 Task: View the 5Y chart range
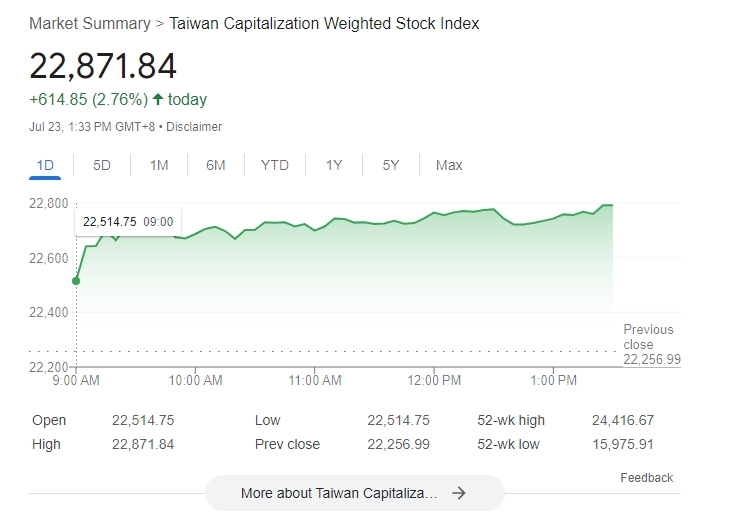(391, 165)
